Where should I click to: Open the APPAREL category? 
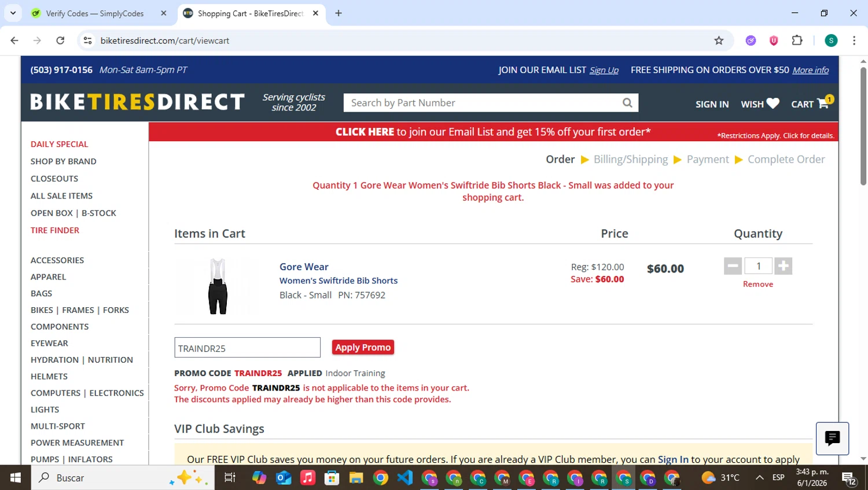point(49,277)
